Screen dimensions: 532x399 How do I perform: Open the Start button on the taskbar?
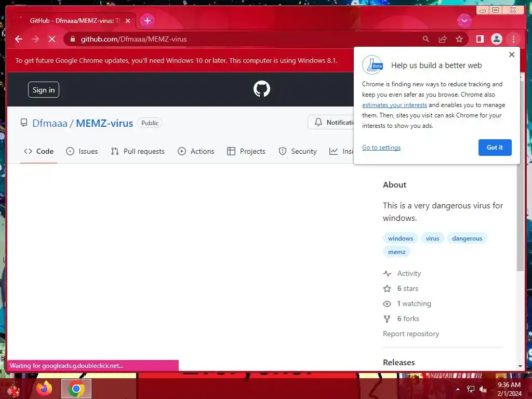tap(13, 390)
